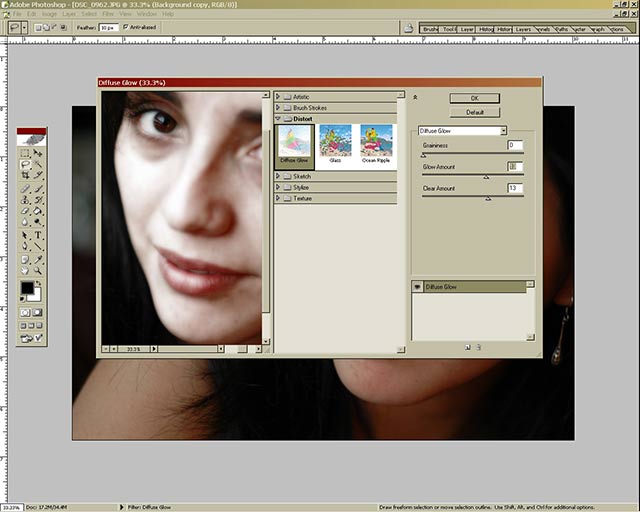640x512 pixels.
Task: Swap foreground and background colors
Action: [x=38, y=283]
